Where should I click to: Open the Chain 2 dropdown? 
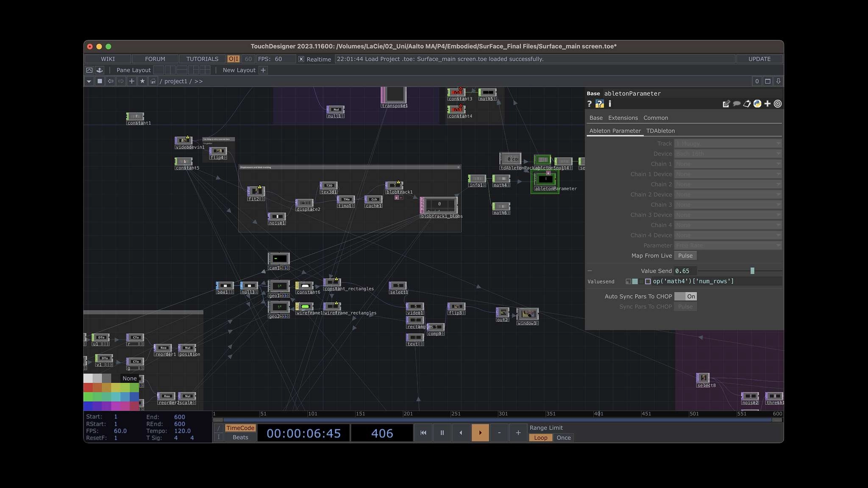(728, 184)
